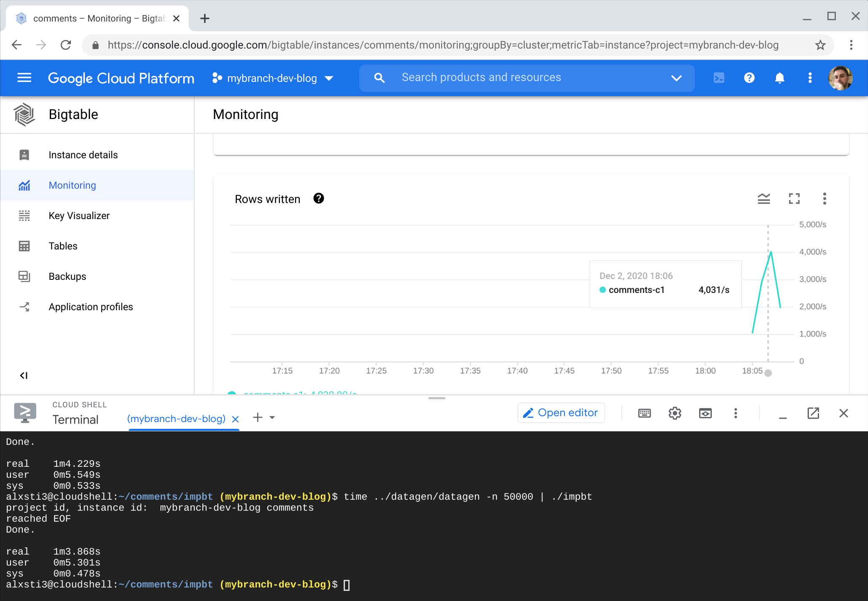This screenshot has height=601, width=868.
Task: Select Monitoring in the Bigtable sidebar
Action: point(97,185)
